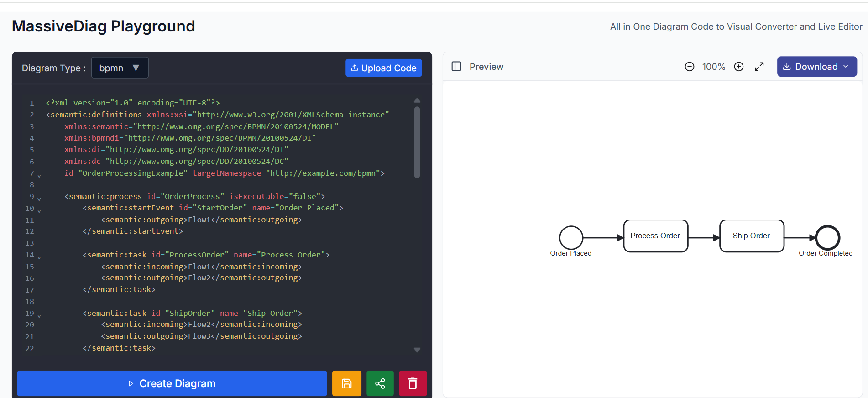Click the Preview label
Screen dimensions: 868x398
click(486, 67)
